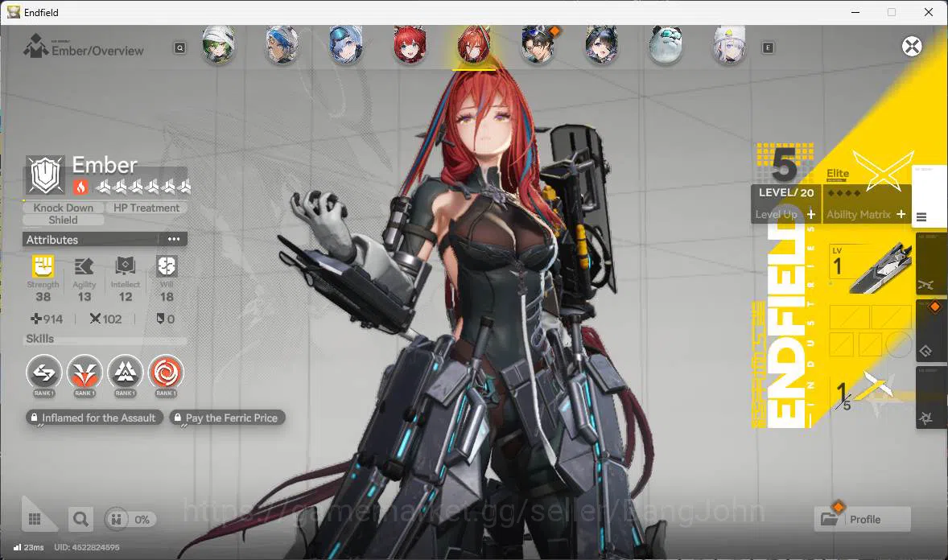Image resolution: width=948 pixels, height=560 pixels.
Task: Click the Shield tag
Action: pos(64,220)
